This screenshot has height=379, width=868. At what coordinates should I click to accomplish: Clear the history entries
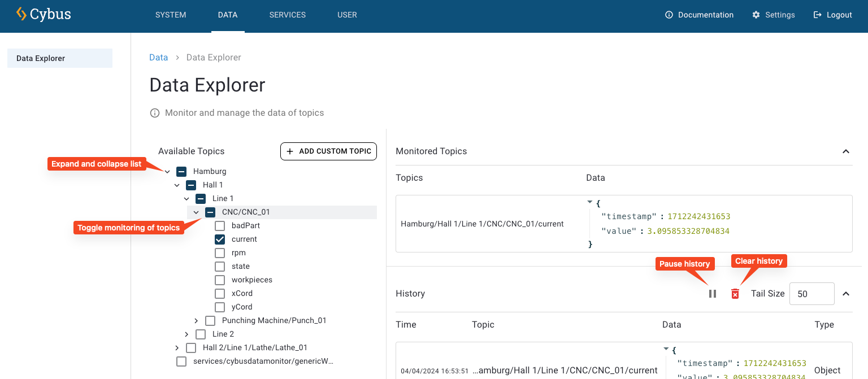[735, 294]
